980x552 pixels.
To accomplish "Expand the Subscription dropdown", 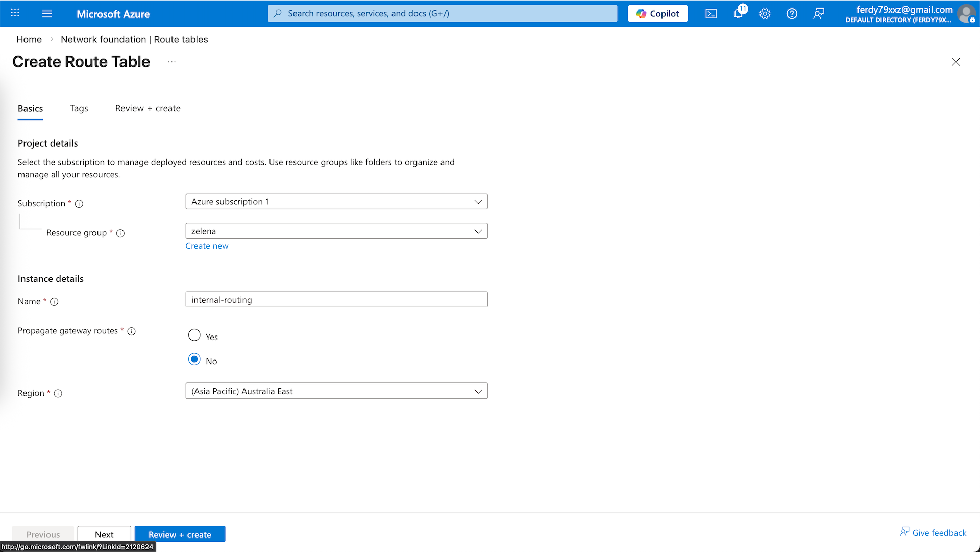I will (336, 202).
